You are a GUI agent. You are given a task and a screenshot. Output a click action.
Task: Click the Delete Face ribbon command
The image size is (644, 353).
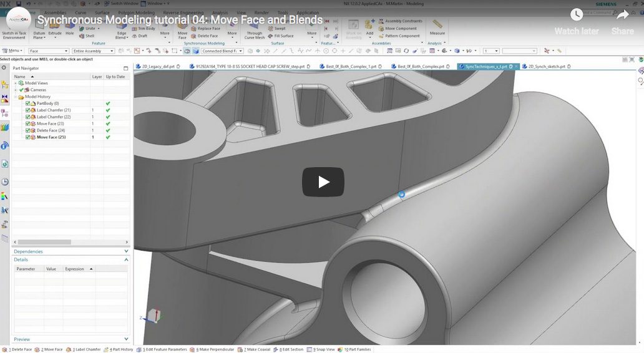[x=205, y=36]
